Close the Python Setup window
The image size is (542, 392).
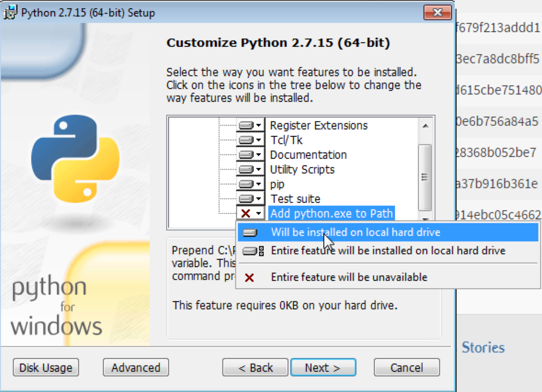click(438, 12)
